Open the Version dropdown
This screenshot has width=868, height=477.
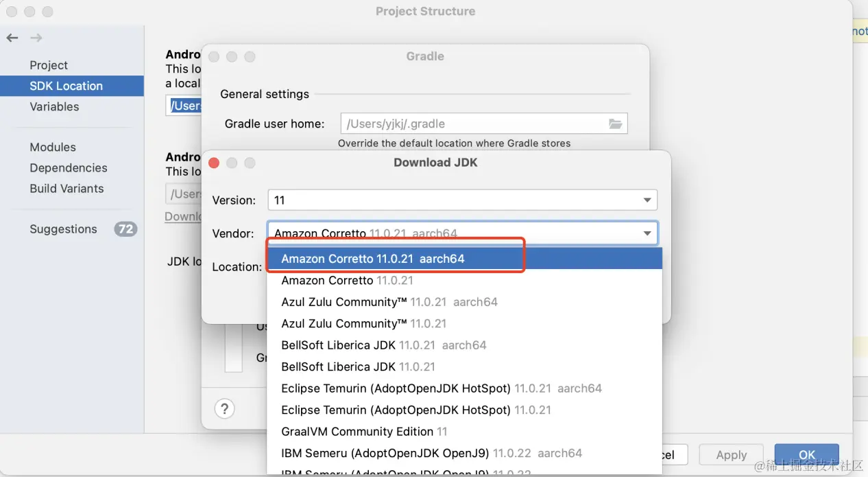647,200
